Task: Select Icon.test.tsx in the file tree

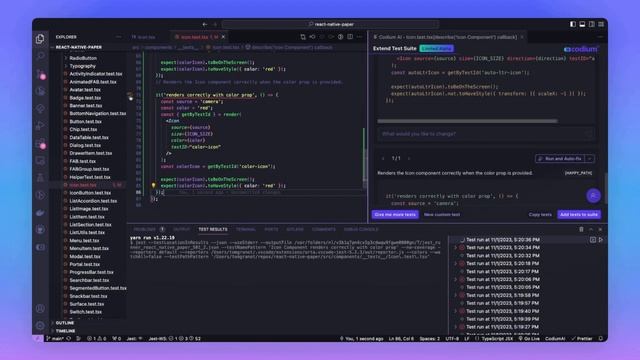Action: (83, 185)
